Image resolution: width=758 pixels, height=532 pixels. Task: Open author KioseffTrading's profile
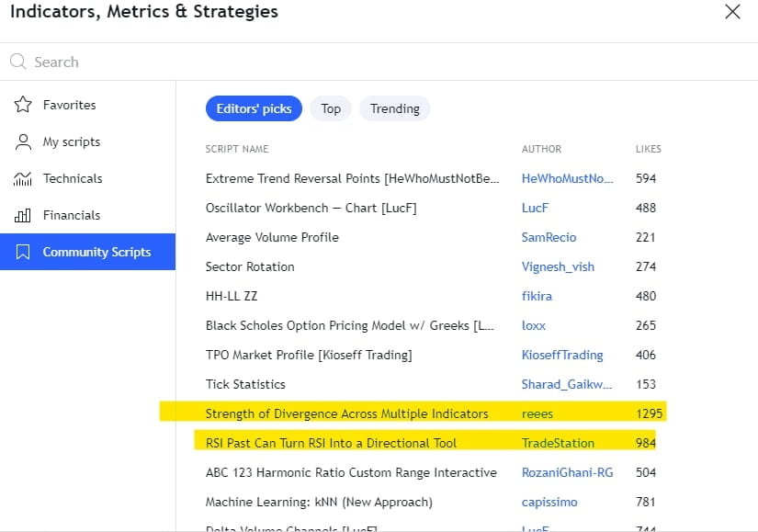coord(562,355)
